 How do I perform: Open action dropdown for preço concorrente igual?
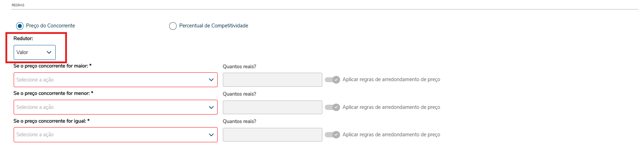[x=115, y=135]
